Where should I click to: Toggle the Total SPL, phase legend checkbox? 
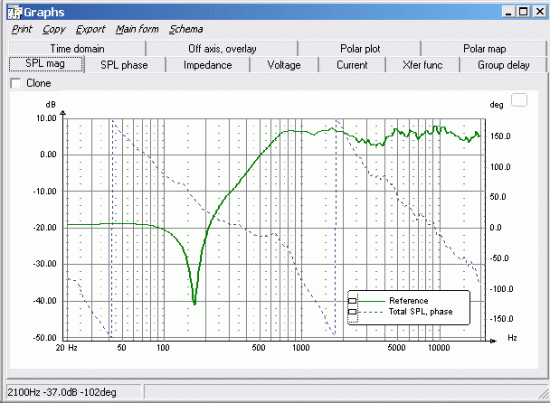pyautogui.click(x=352, y=312)
